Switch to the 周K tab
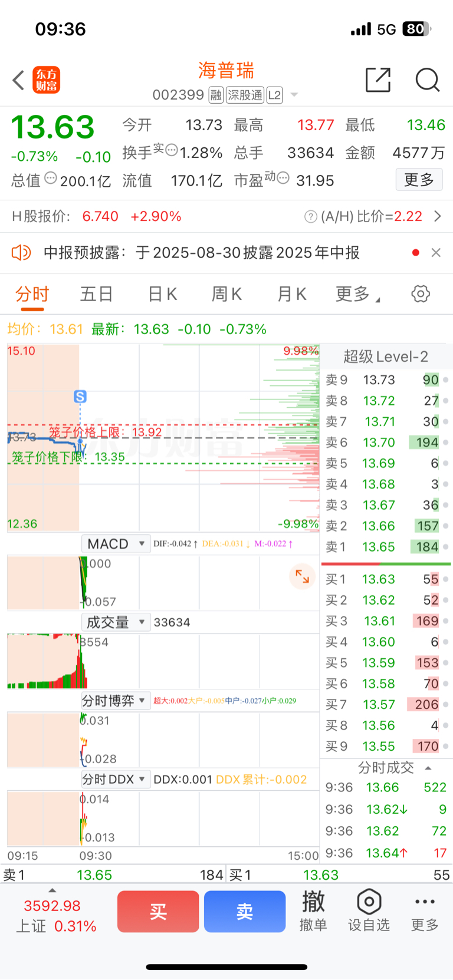Viewport: 453px width, 980px height. pyautogui.click(x=227, y=294)
